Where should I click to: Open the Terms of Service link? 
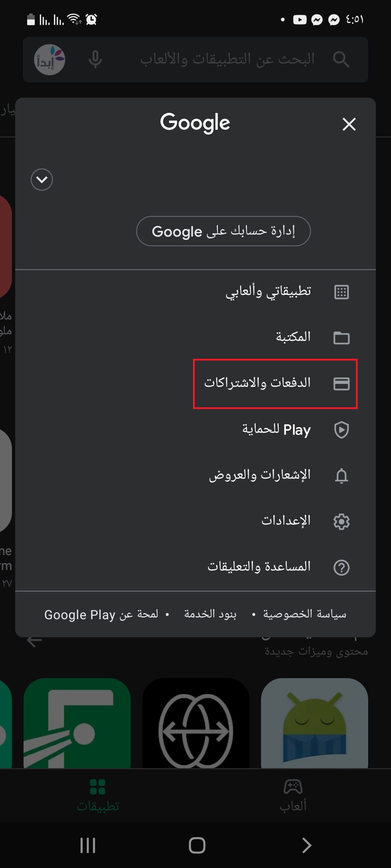[x=210, y=614]
